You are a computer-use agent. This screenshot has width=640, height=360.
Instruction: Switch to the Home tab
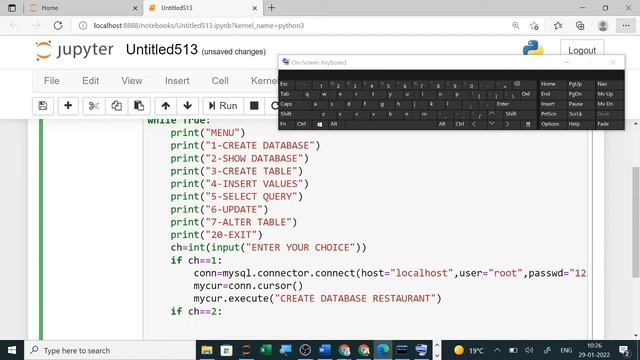click(84, 8)
